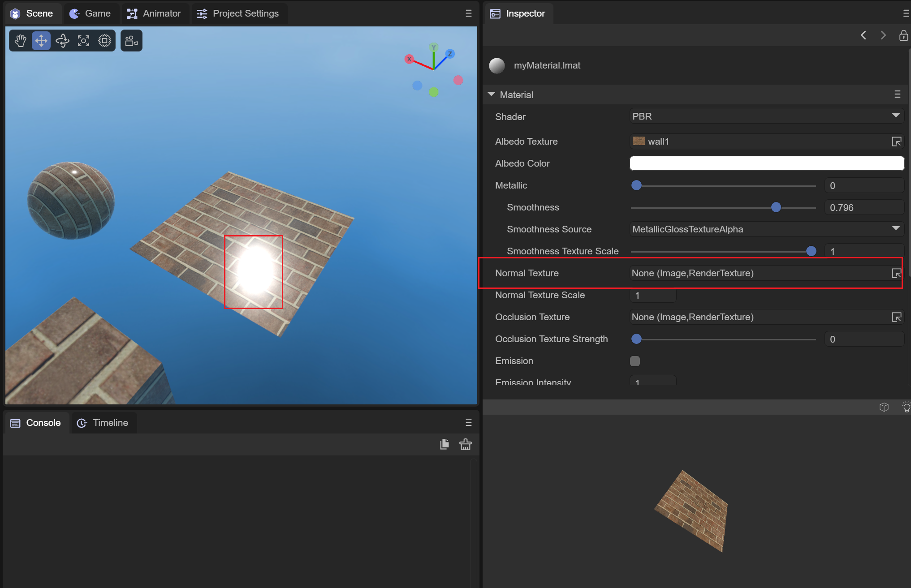Navigate back in the Inspector

point(863,35)
